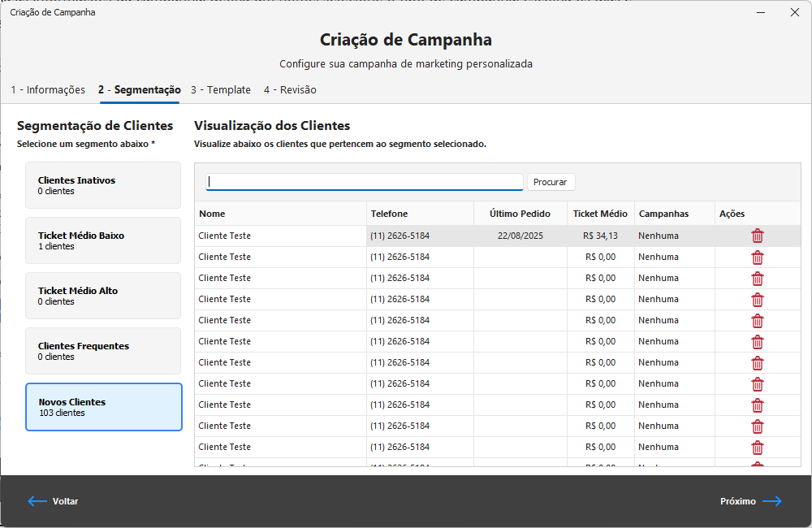Image resolution: width=812 pixels, height=528 pixels.
Task: Click the trash icon in the third client row
Action: pos(757,279)
